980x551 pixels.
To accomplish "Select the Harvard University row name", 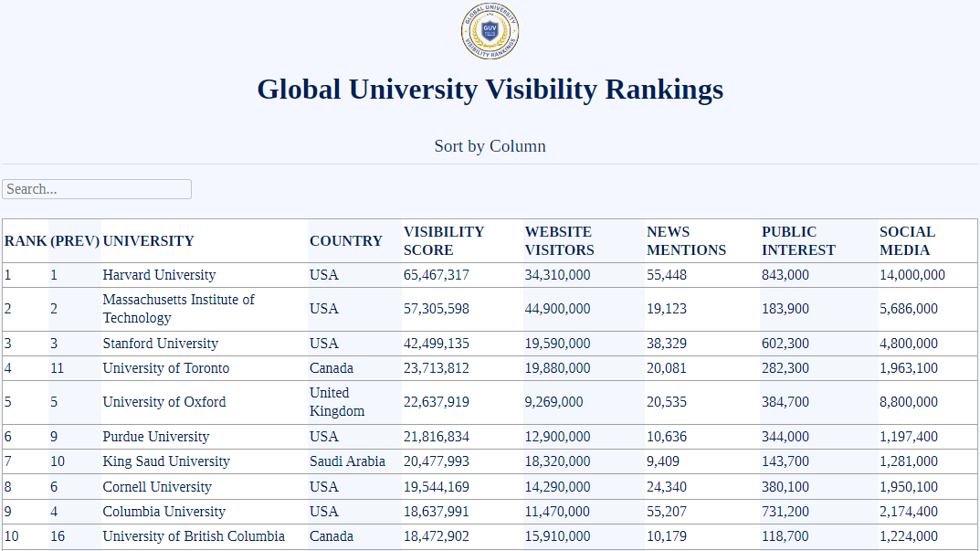I will click(159, 275).
